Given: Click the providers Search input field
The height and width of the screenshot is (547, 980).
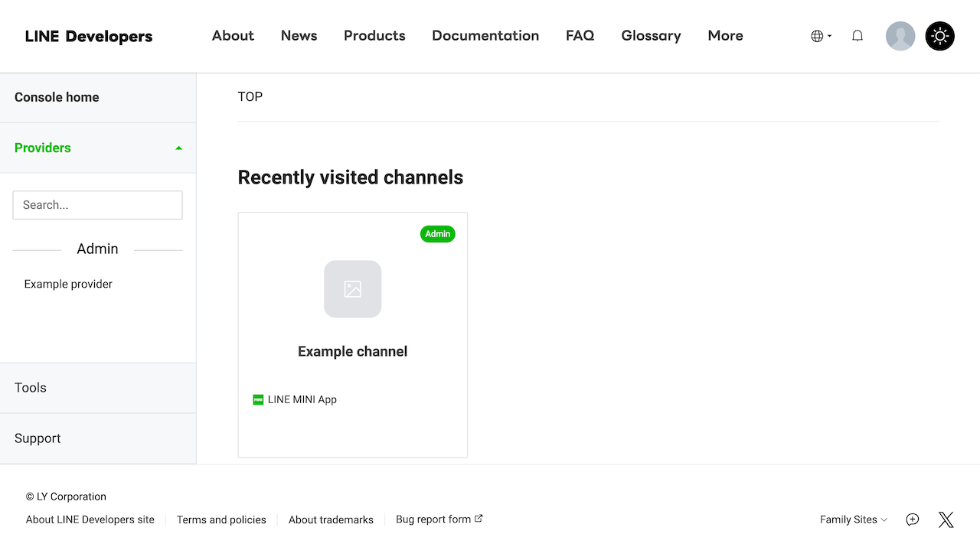Looking at the screenshot, I should (98, 205).
